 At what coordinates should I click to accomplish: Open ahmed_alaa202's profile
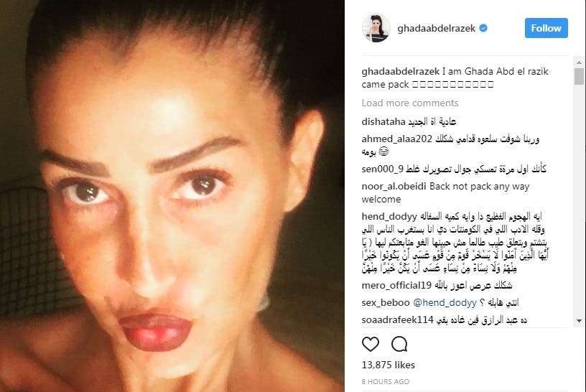coord(396,139)
